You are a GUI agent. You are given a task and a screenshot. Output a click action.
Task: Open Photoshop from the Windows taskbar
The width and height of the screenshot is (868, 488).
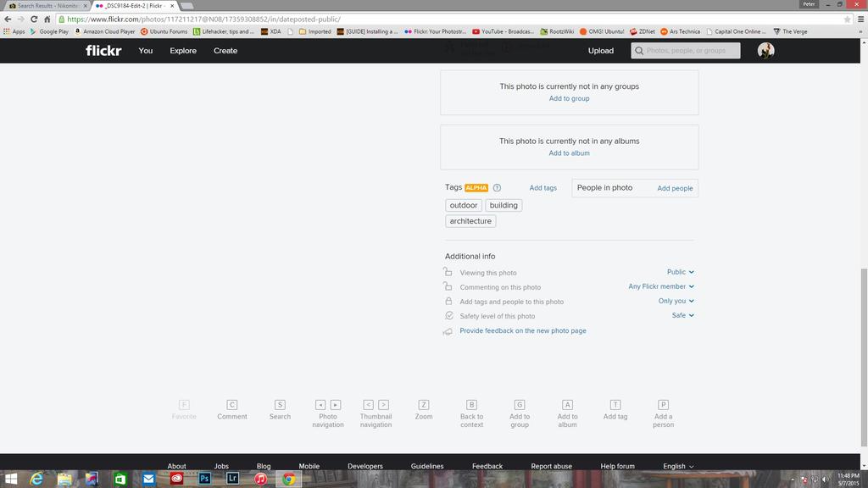tap(204, 479)
